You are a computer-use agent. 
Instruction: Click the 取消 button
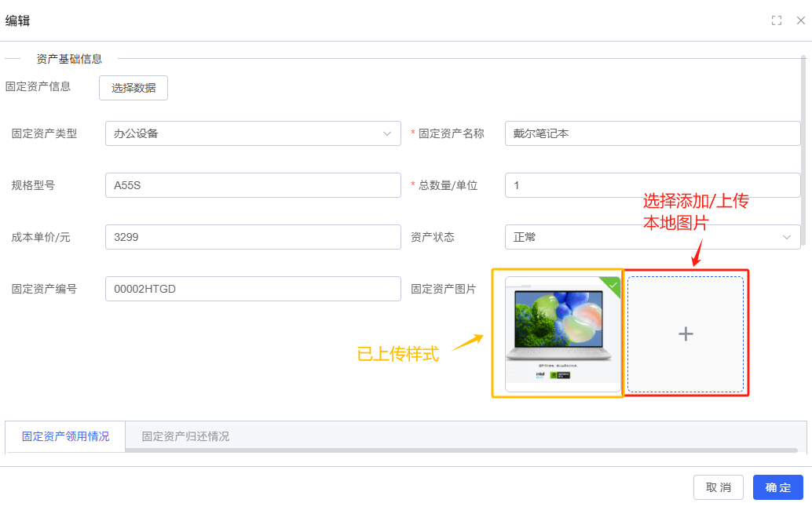(x=718, y=487)
